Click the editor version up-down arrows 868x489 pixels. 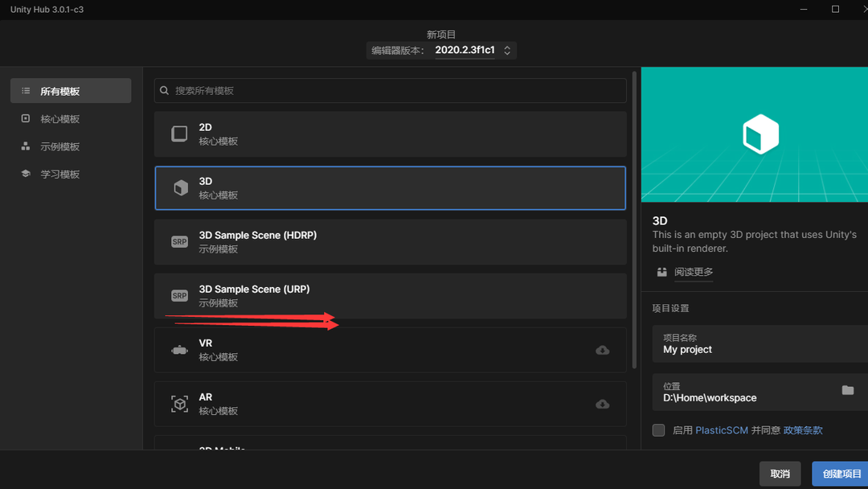point(507,51)
